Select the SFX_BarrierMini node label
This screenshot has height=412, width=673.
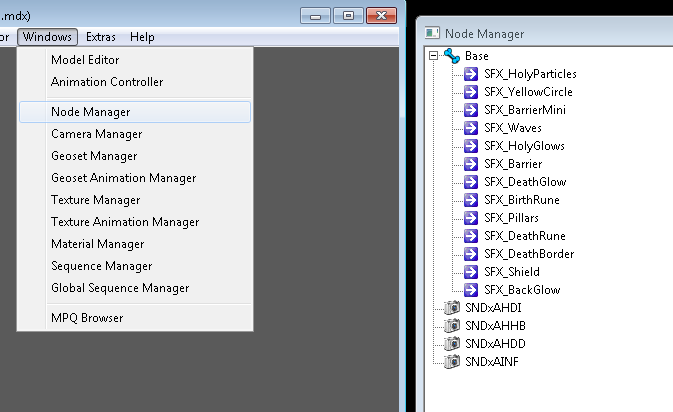(525, 110)
